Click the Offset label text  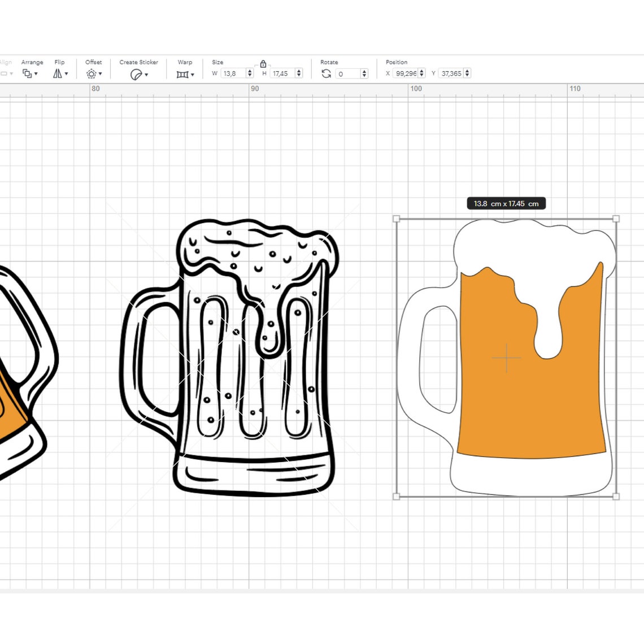(x=93, y=62)
